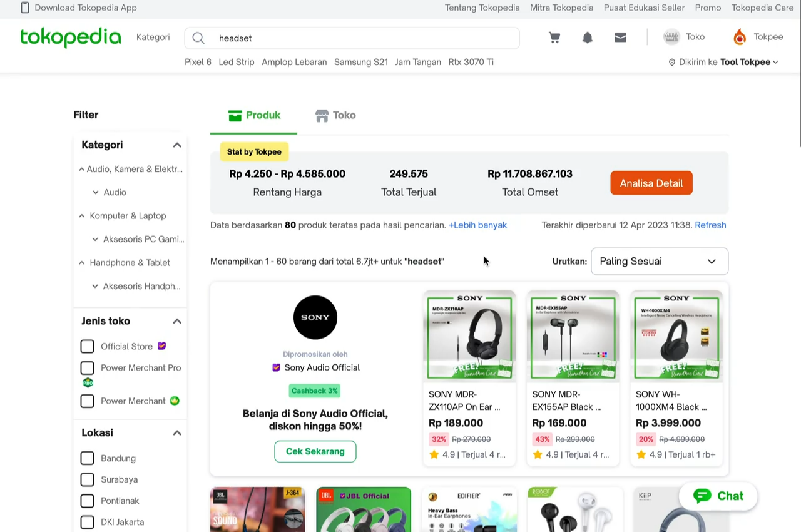The height and width of the screenshot is (532, 801).
Task: Open the SONY WH-1000XM4 product thumbnail
Action: [x=676, y=336]
